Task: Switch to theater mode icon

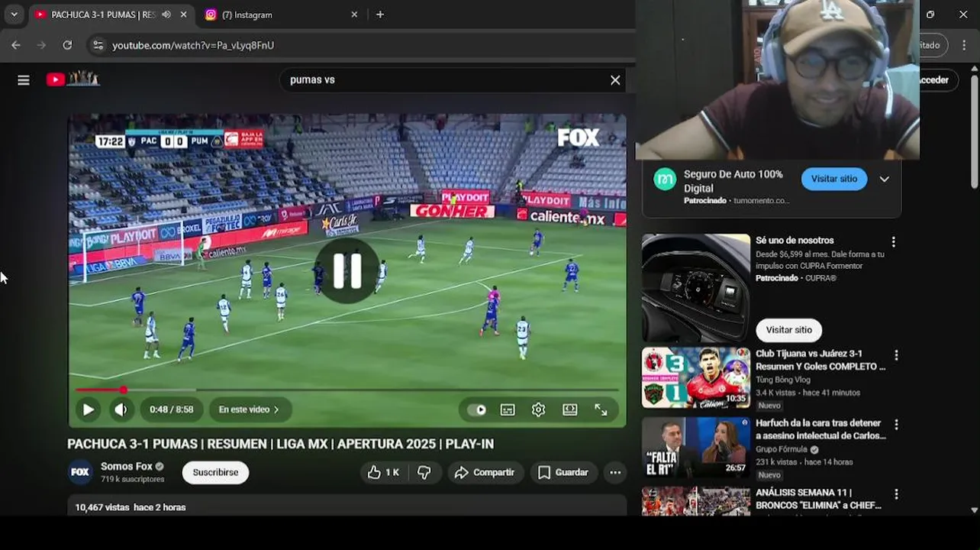Action: coord(570,409)
